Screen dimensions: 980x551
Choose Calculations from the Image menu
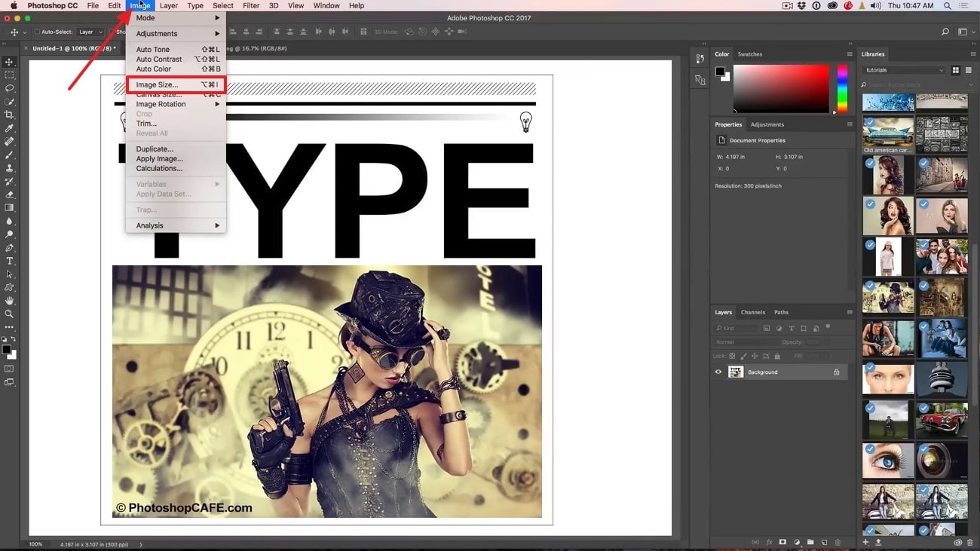(x=176, y=169)
